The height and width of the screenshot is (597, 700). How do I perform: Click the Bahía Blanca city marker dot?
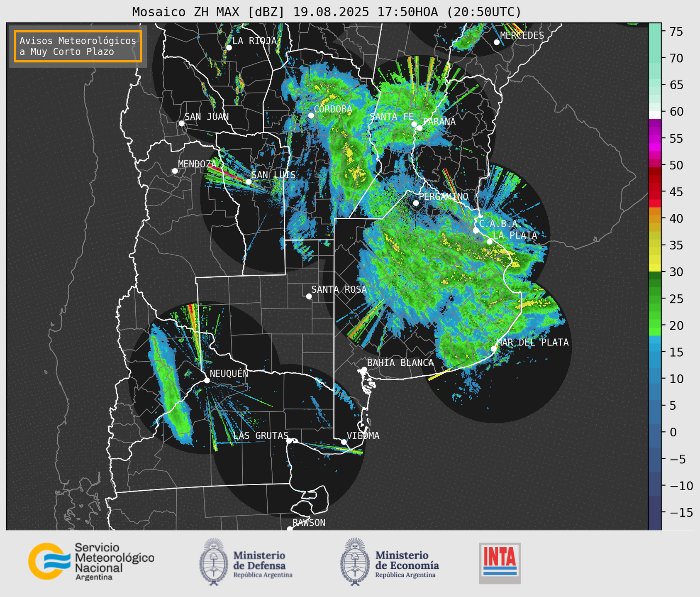click(x=364, y=369)
